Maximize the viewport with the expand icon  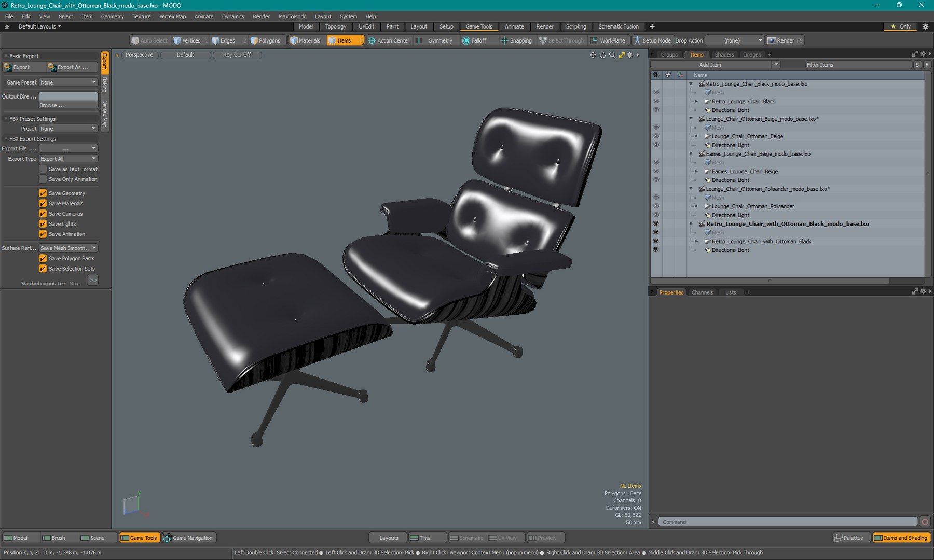[622, 55]
